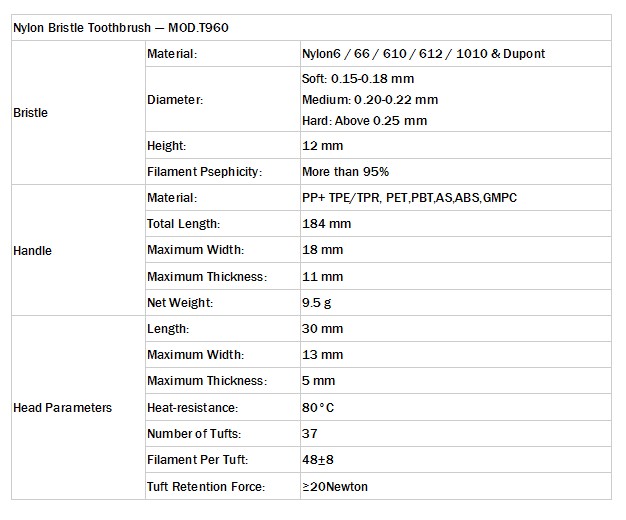Viewport: 626px width, 520px height.
Task: Select the 'Heat-resistance:' label
Action: coord(193,407)
